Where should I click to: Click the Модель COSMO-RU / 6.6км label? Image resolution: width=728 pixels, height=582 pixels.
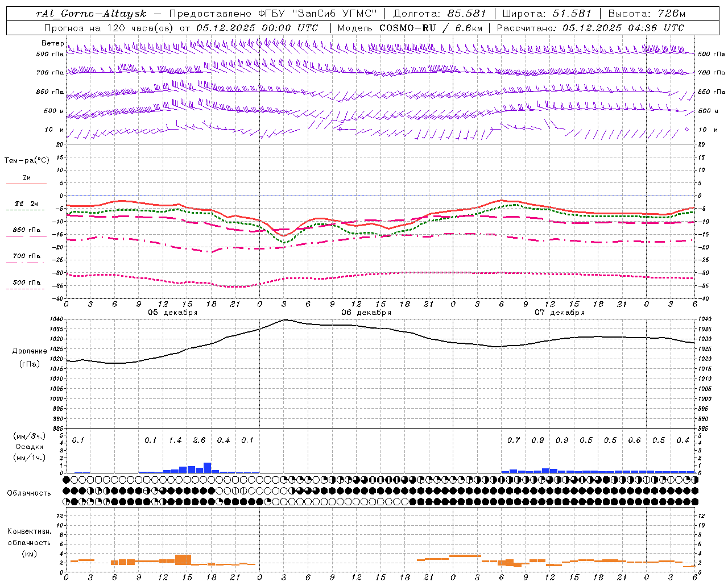click(x=410, y=28)
